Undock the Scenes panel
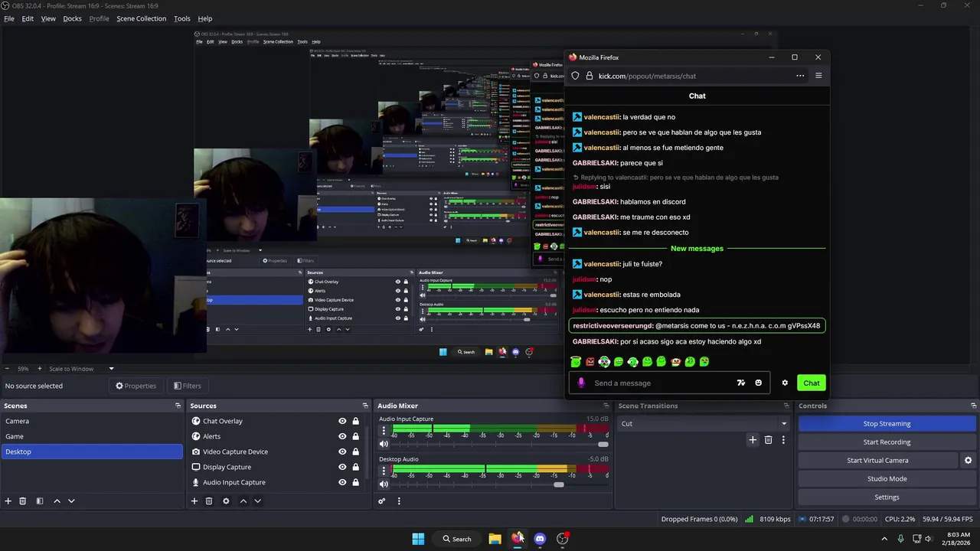This screenshot has width=980, height=551. click(178, 406)
